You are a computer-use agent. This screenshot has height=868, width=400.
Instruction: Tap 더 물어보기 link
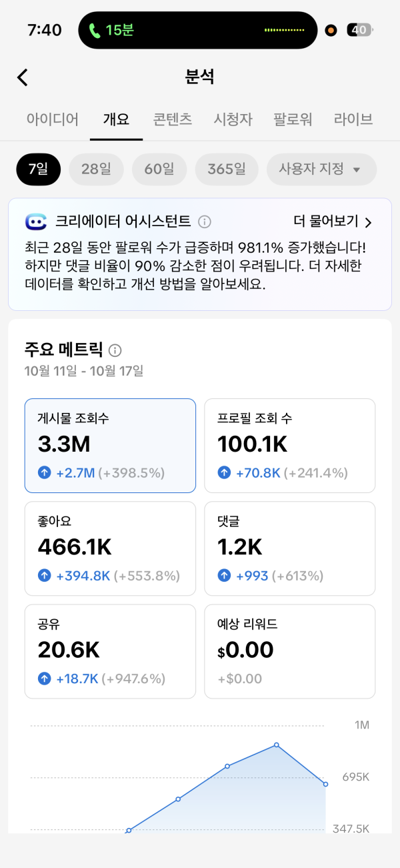tap(333, 222)
